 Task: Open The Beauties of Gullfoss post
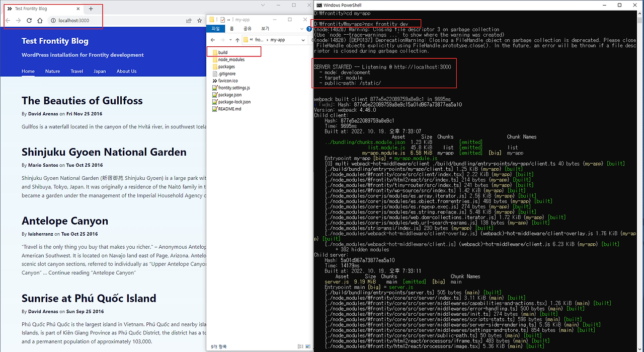tap(82, 101)
